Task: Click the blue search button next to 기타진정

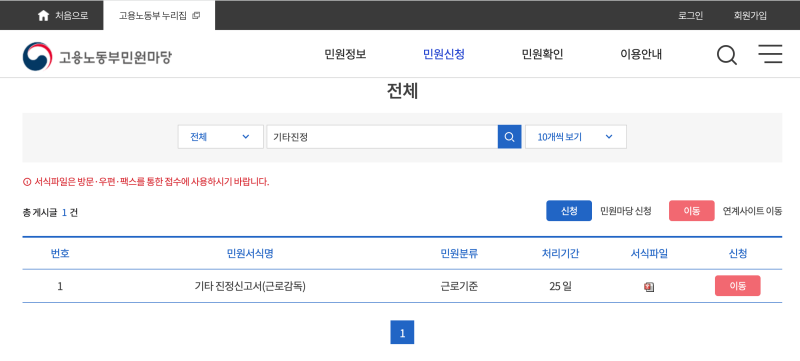Action: tap(509, 137)
